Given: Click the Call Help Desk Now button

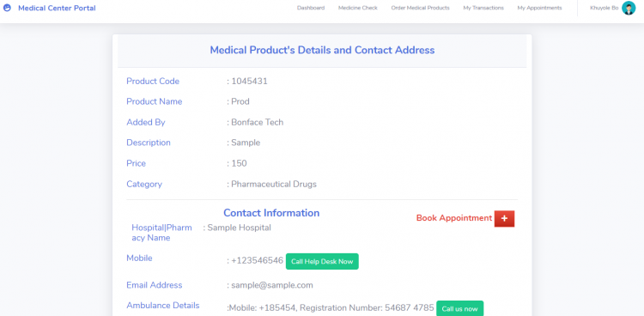Looking at the screenshot, I should 322,261.
